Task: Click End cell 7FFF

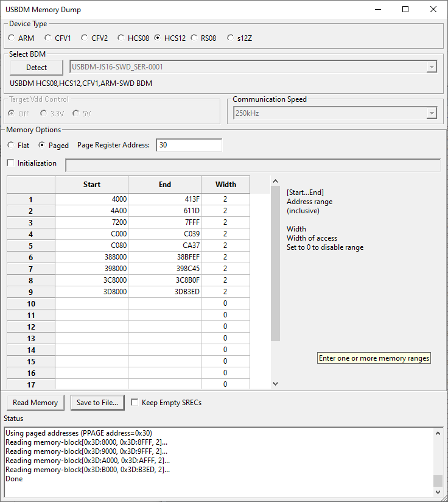Action: click(x=165, y=222)
